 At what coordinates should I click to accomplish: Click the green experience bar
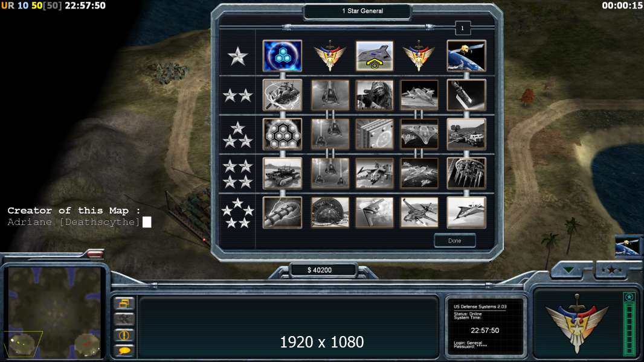[629, 324]
